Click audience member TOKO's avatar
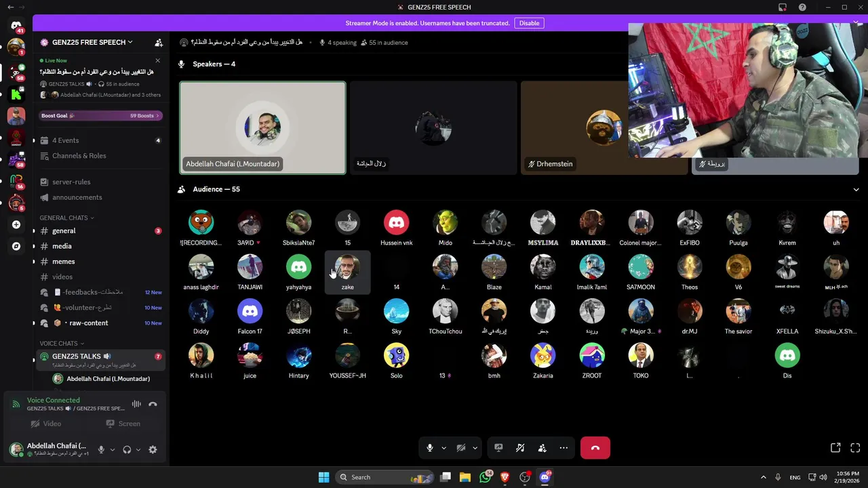 click(641, 355)
